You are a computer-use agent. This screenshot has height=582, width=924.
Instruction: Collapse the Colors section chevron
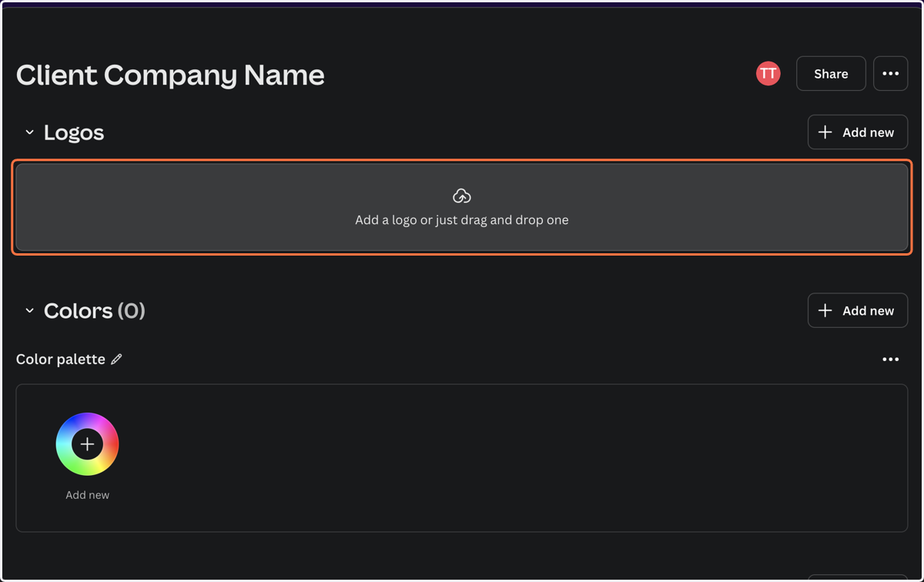(x=29, y=311)
